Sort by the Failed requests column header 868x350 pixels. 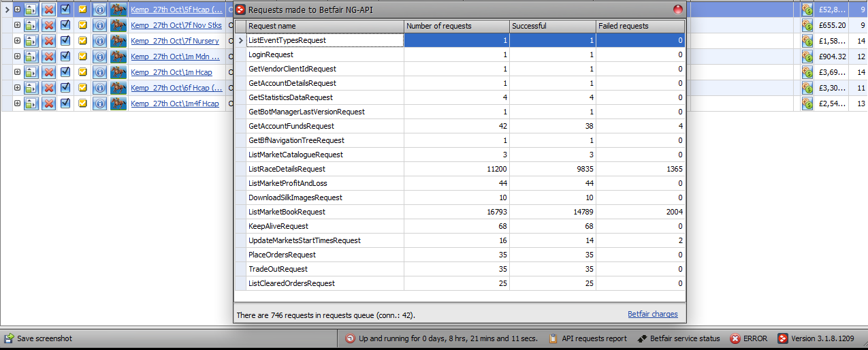click(641, 26)
